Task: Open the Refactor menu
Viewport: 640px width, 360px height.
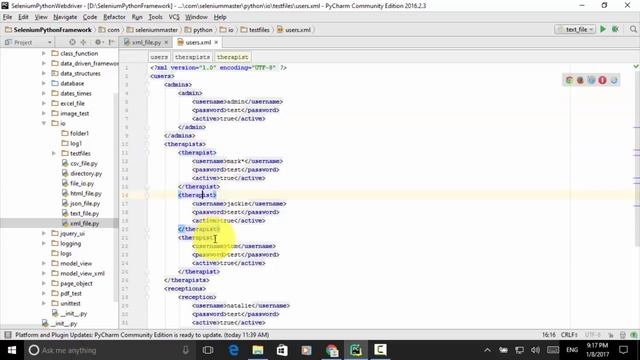Action: [x=114, y=17]
